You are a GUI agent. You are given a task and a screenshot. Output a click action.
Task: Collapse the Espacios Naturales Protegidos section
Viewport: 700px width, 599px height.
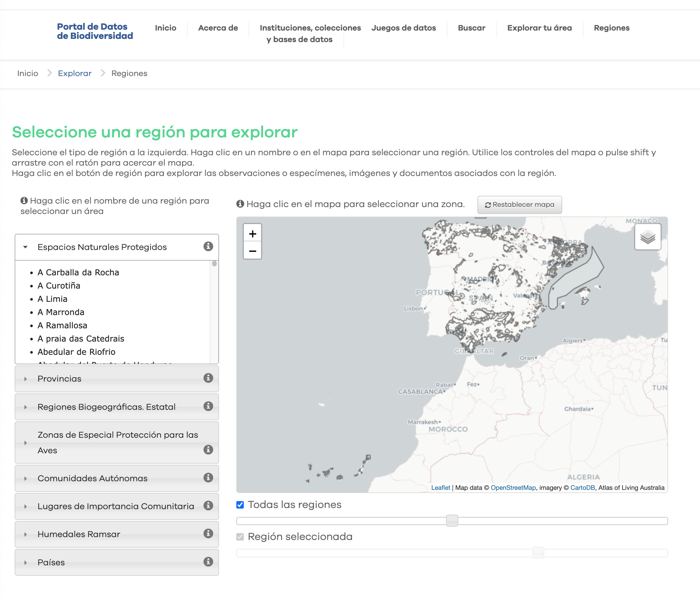[x=102, y=247]
